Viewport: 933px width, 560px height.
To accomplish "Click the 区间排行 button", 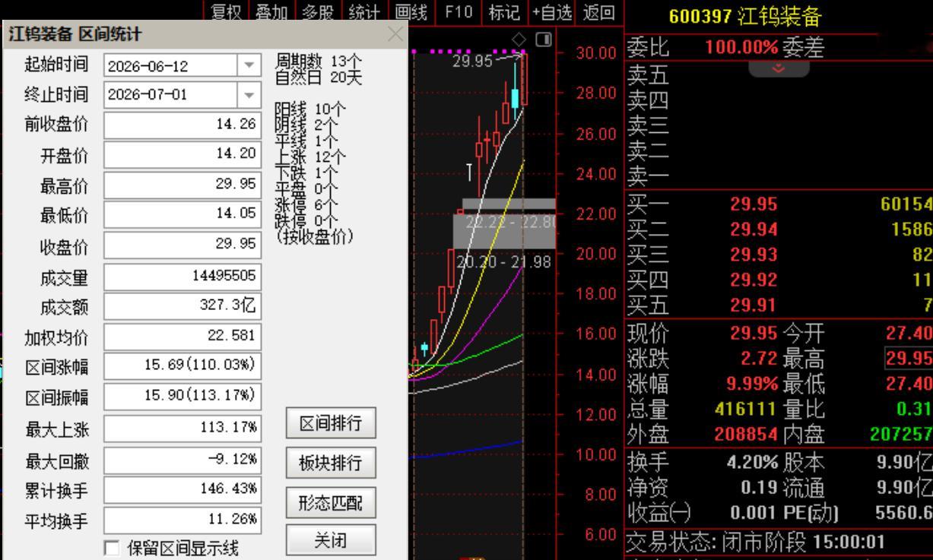I will (331, 423).
